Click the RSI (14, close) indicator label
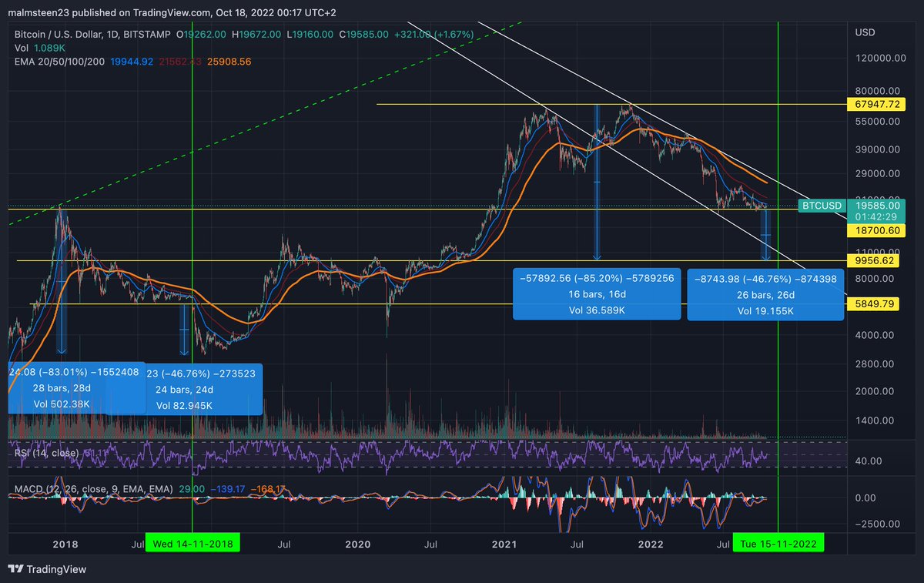924x583 pixels. click(x=49, y=453)
